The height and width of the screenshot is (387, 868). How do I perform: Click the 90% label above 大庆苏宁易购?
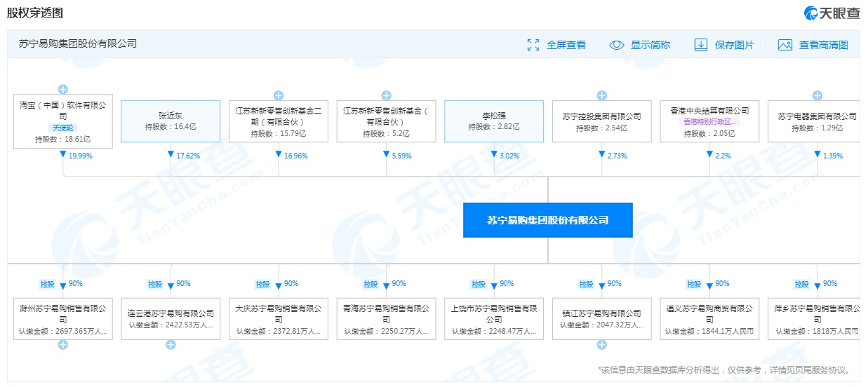tap(291, 284)
